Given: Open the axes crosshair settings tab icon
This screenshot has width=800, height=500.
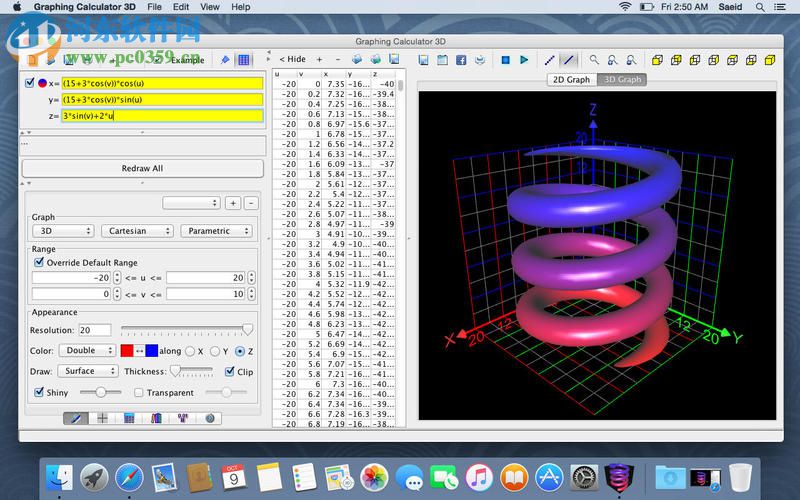Looking at the screenshot, I should [102, 418].
